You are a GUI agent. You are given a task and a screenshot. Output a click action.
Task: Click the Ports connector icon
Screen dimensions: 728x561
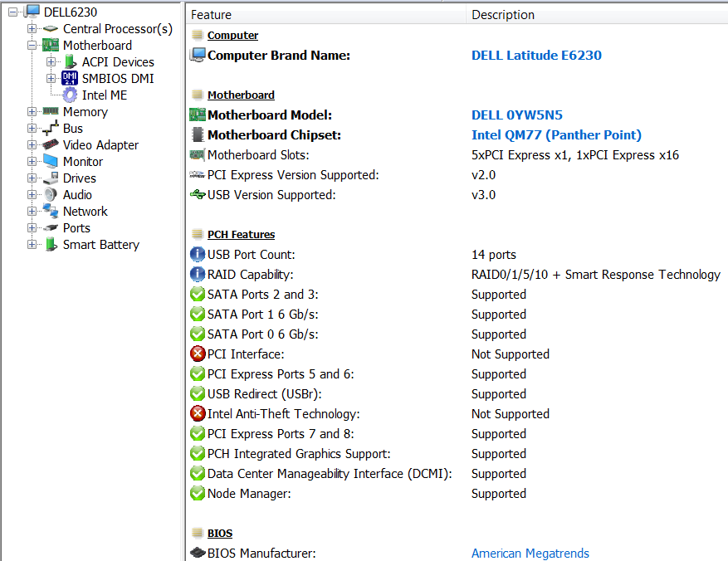51,228
